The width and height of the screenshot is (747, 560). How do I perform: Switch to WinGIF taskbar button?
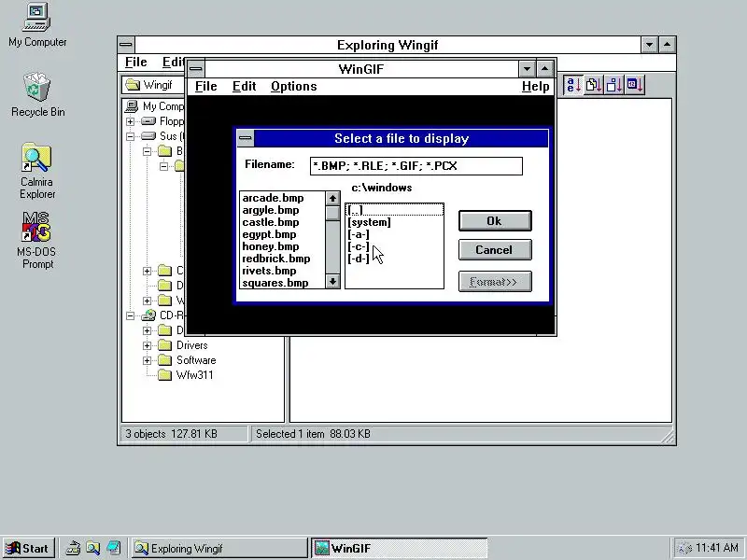(x=400, y=548)
